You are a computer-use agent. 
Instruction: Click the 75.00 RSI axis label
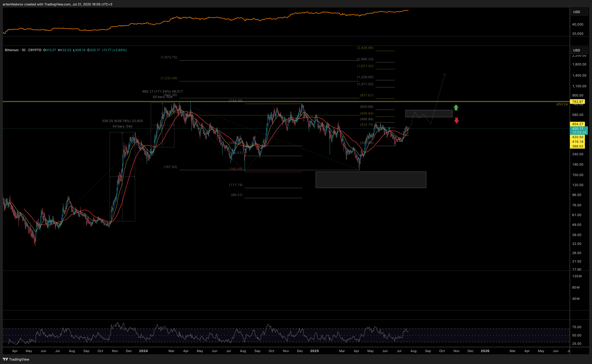(577, 327)
